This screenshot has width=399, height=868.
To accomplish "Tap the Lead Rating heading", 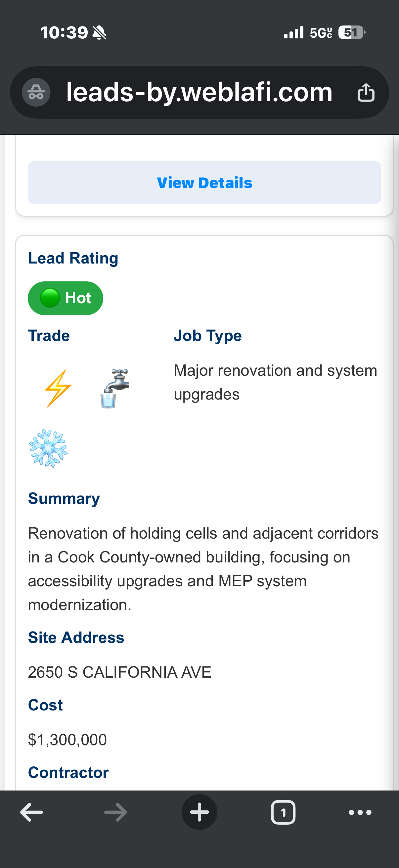I will (x=73, y=259).
